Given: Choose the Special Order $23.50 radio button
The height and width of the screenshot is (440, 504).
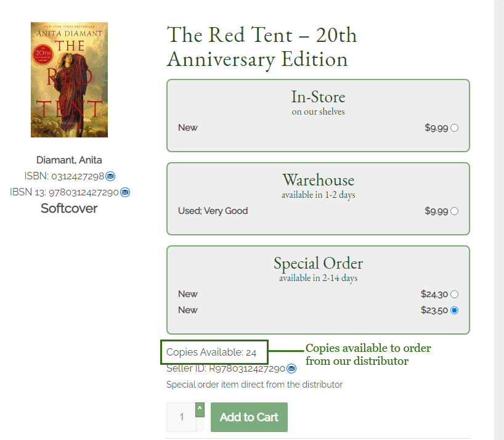Looking at the screenshot, I should pyautogui.click(x=454, y=310).
